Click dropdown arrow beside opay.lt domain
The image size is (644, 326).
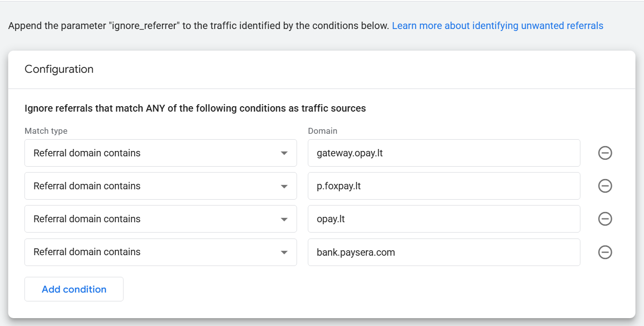pos(284,219)
